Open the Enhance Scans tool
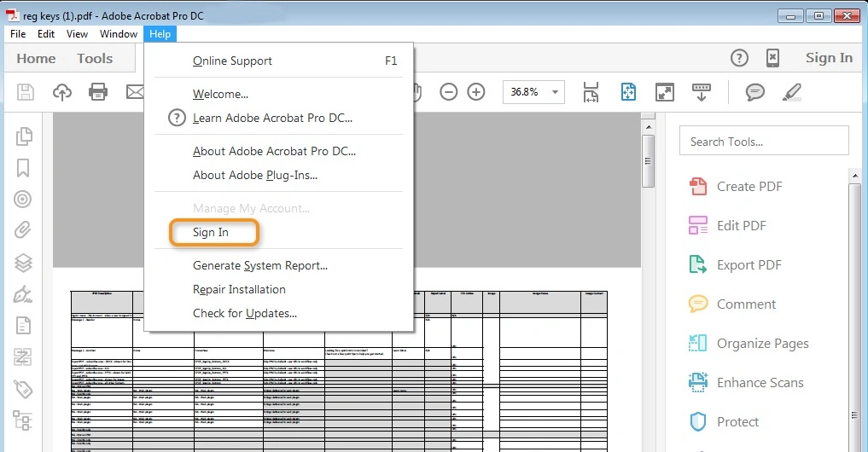Viewport: 868px width, 452px height. point(746,383)
